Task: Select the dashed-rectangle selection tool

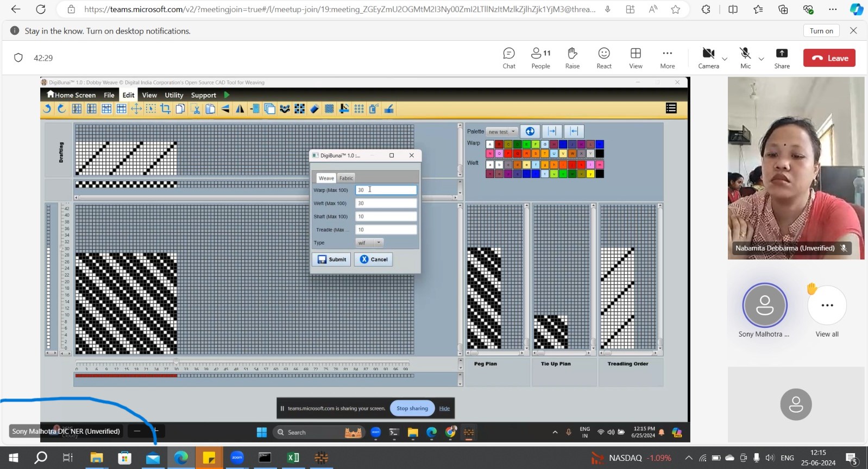Action: [x=150, y=109]
